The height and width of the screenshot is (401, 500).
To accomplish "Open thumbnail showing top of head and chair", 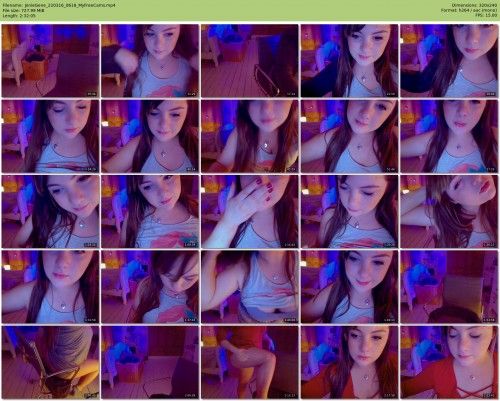I will 449,287.
